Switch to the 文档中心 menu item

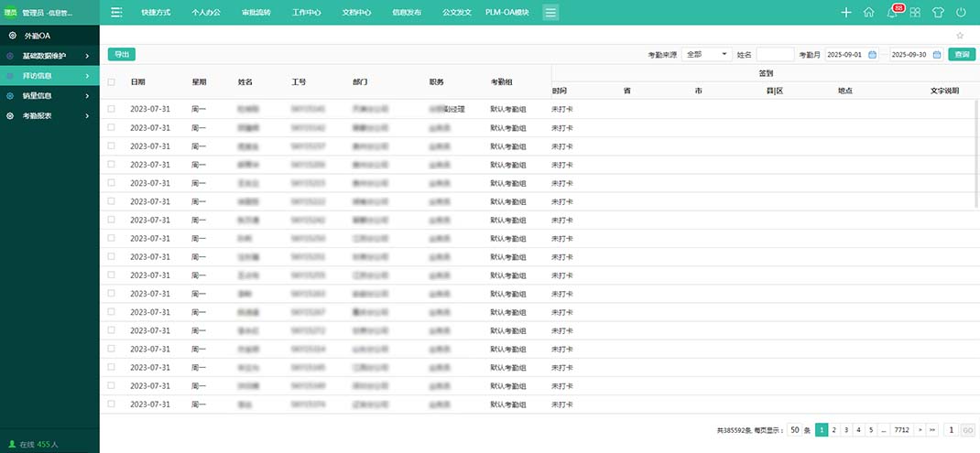tap(356, 13)
